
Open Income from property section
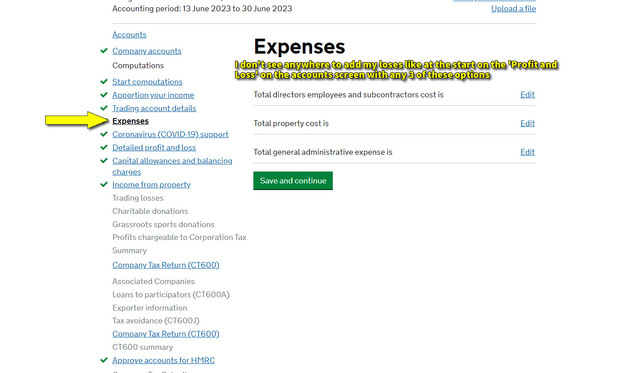151,184
